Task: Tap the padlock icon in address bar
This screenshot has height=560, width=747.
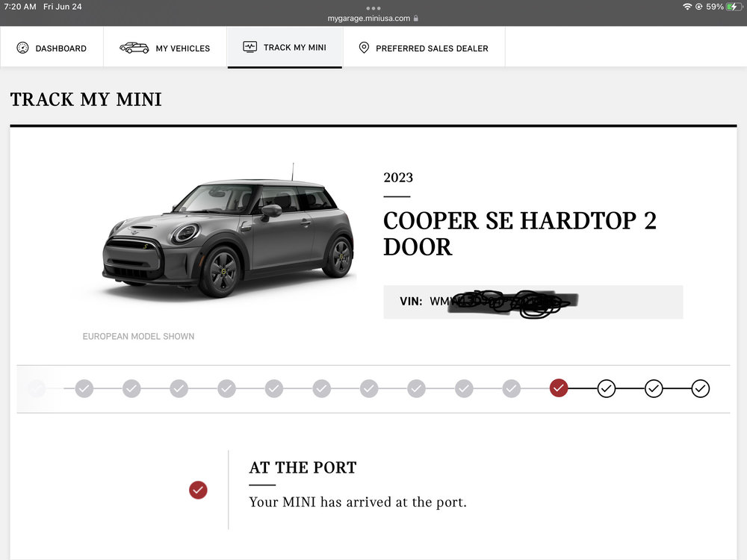Action: (416, 18)
